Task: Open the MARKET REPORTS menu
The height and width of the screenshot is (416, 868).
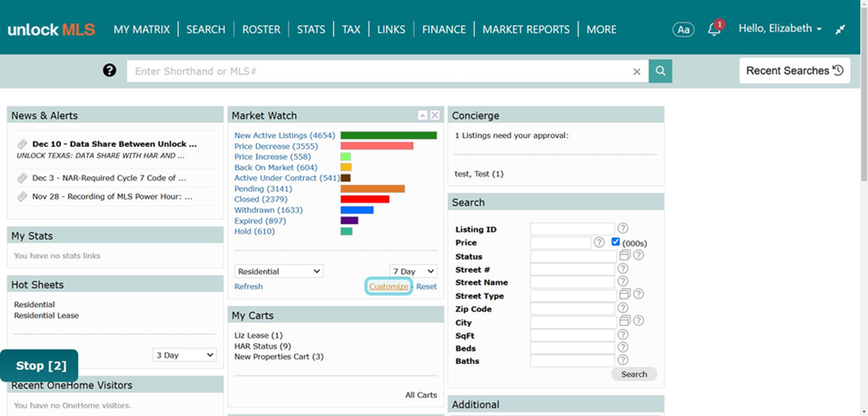Action: pos(526,29)
